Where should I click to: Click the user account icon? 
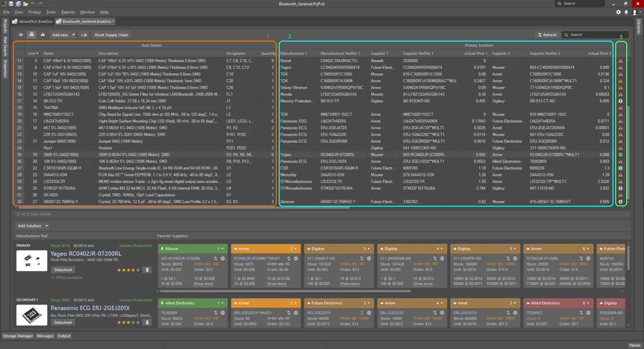tap(635, 12)
